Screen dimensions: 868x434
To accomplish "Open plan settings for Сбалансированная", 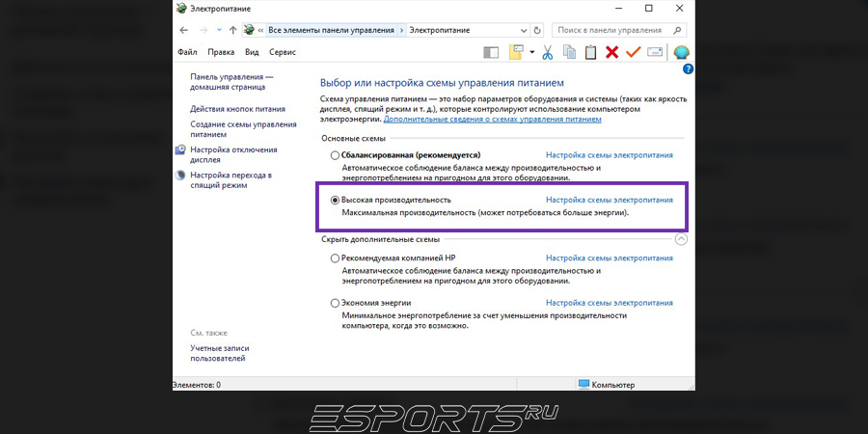I will tap(610, 155).
